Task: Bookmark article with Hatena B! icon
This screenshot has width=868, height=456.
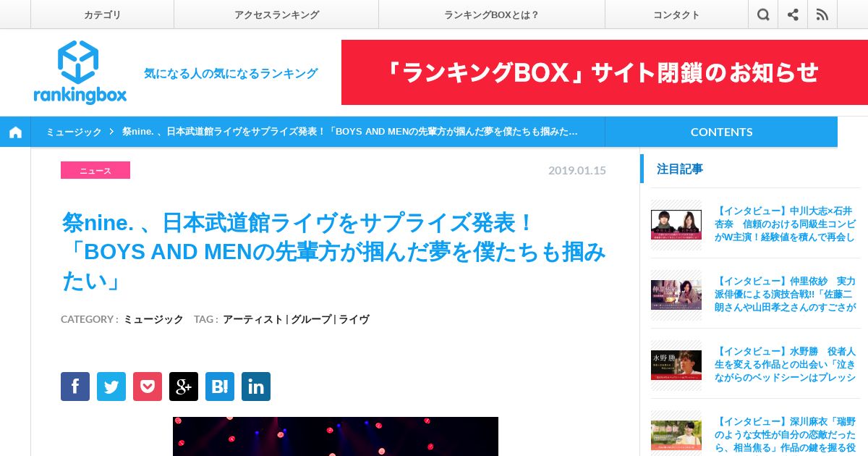Action: pos(220,387)
